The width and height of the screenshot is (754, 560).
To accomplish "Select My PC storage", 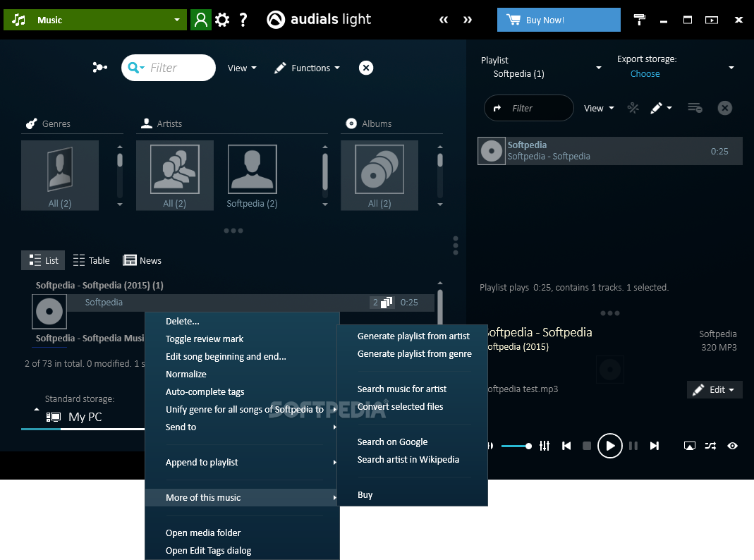I will tap(75, 417).
